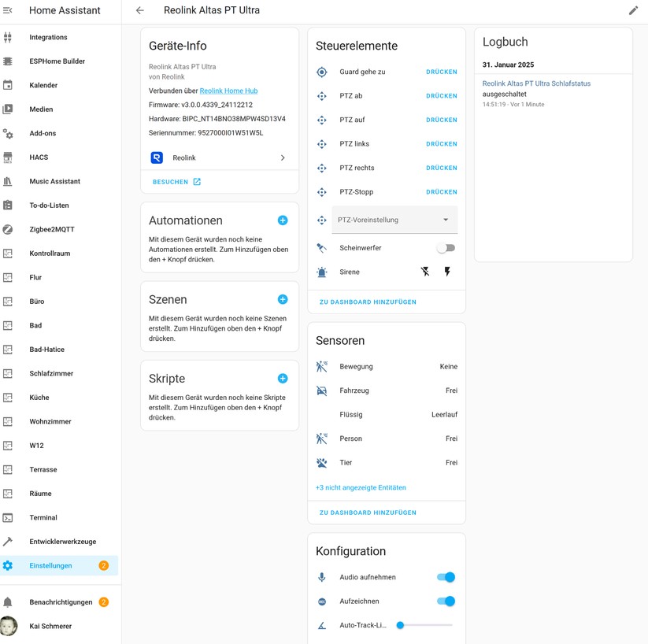This screenshot has height=644, width=648.
Task: Open HACS in the sidebar
Action: tap(59, 157)
